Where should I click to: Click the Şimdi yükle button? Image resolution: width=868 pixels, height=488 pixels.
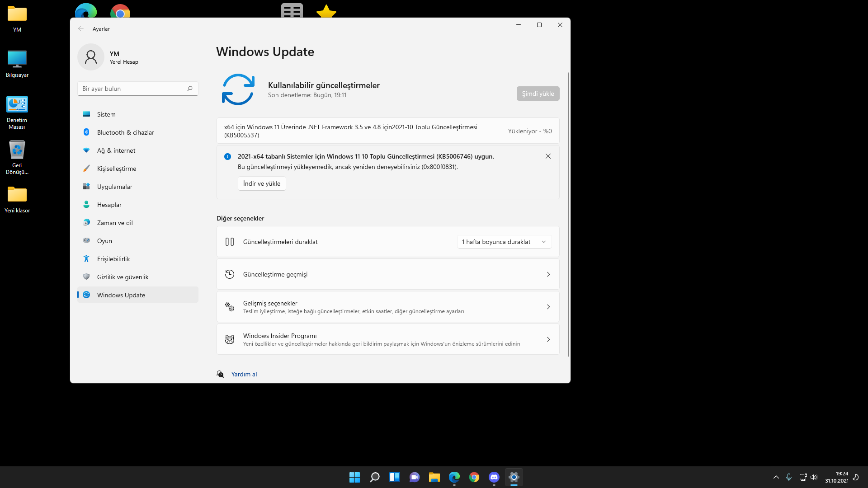coord(538,94)
